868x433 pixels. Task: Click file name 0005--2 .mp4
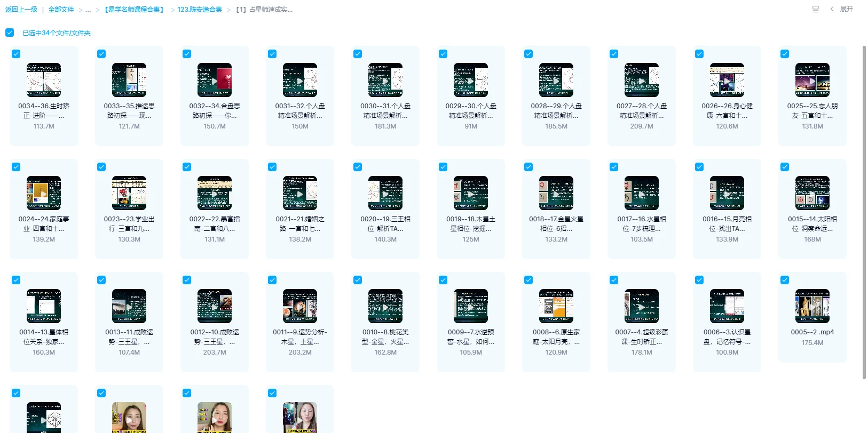coord(812,332)
